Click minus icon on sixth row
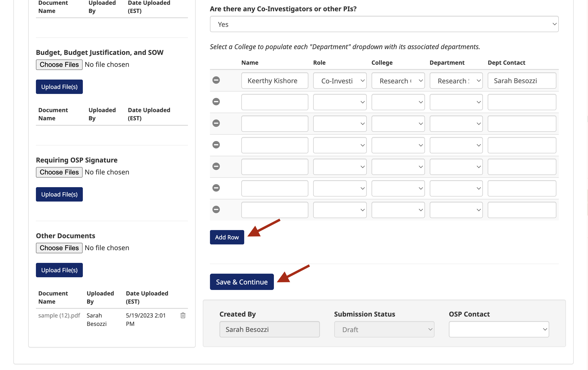This screenshot has width=588, height=370. pyautogui.click(x=216, y=188)
